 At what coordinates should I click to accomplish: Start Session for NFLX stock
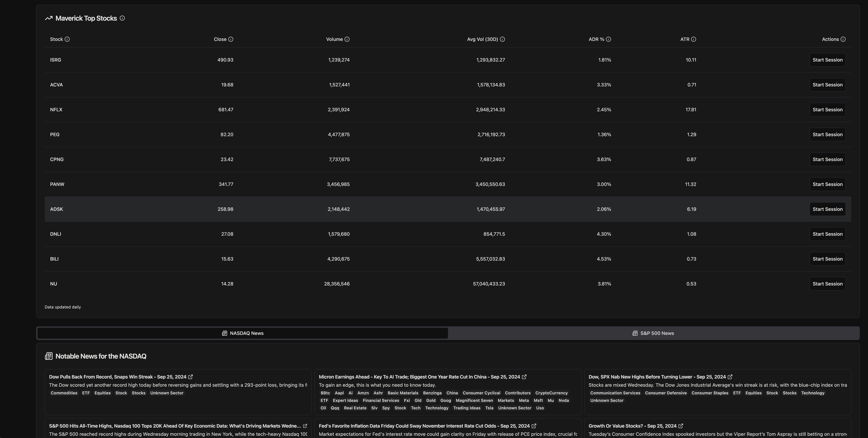827,110
